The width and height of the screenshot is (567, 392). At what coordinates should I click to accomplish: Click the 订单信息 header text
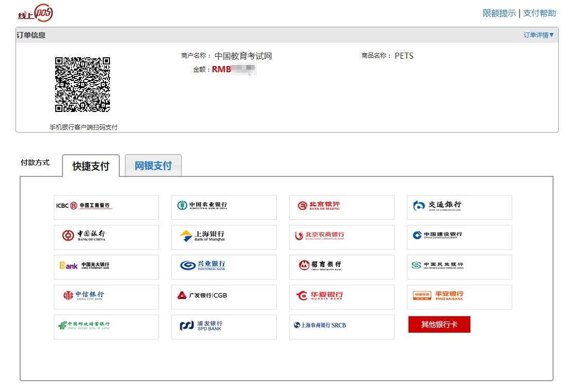[x=31, y=35]
